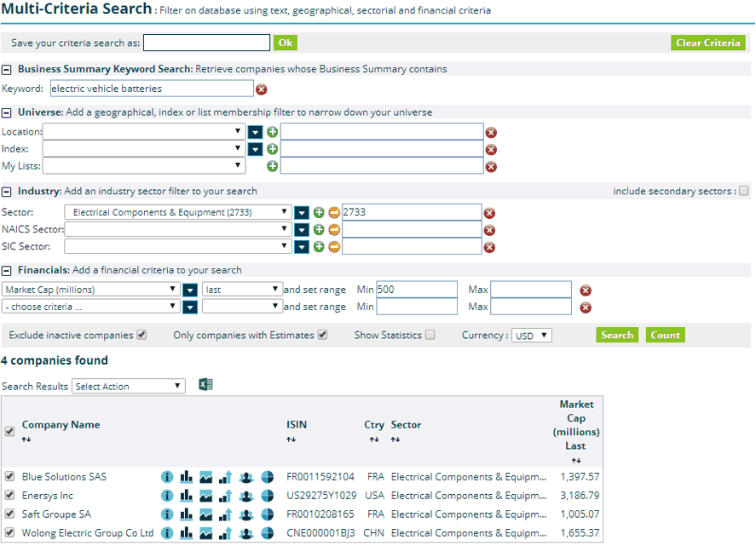Open Sector dropdown showing Electrical Components

[177, 212]
